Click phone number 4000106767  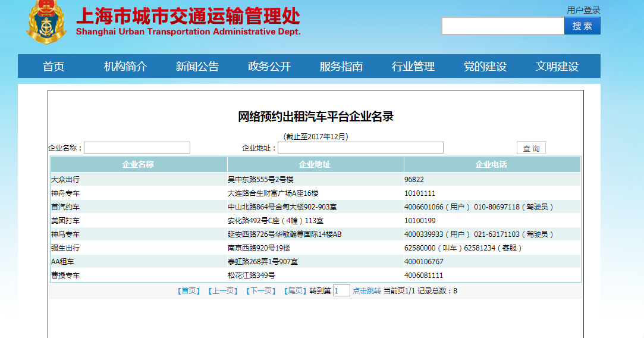(x=424, y=261)
